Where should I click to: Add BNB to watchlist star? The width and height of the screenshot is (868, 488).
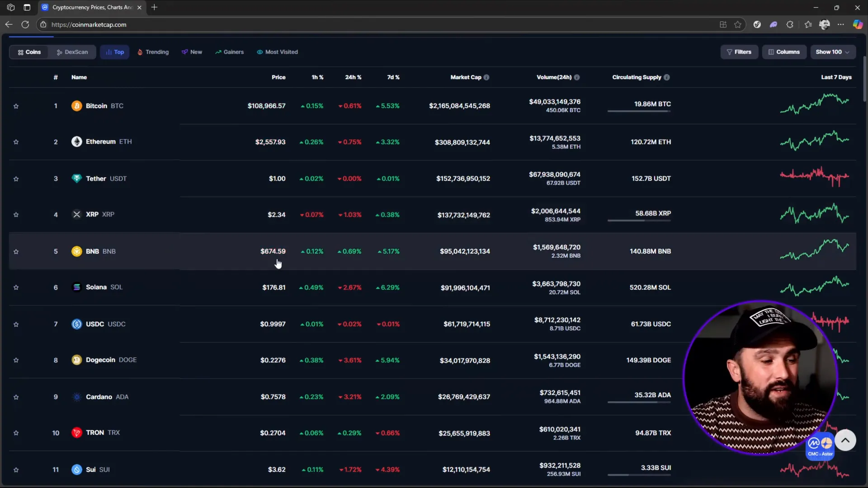16,252
